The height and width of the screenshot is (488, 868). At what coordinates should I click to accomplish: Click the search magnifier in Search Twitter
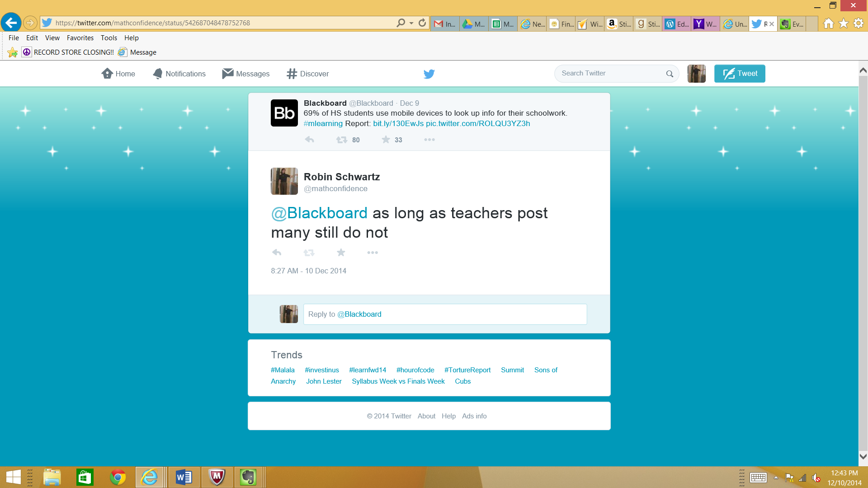click(x=670, y=74)
